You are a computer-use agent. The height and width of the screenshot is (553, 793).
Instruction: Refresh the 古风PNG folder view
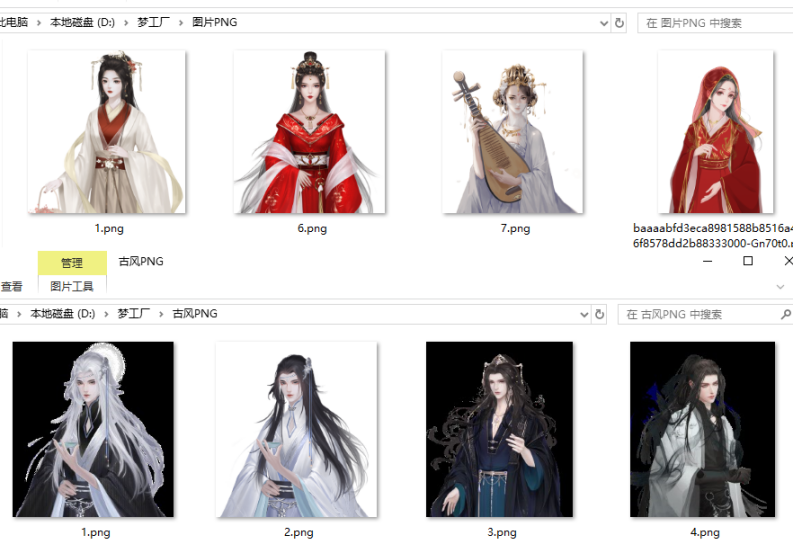tap(600, 314)
